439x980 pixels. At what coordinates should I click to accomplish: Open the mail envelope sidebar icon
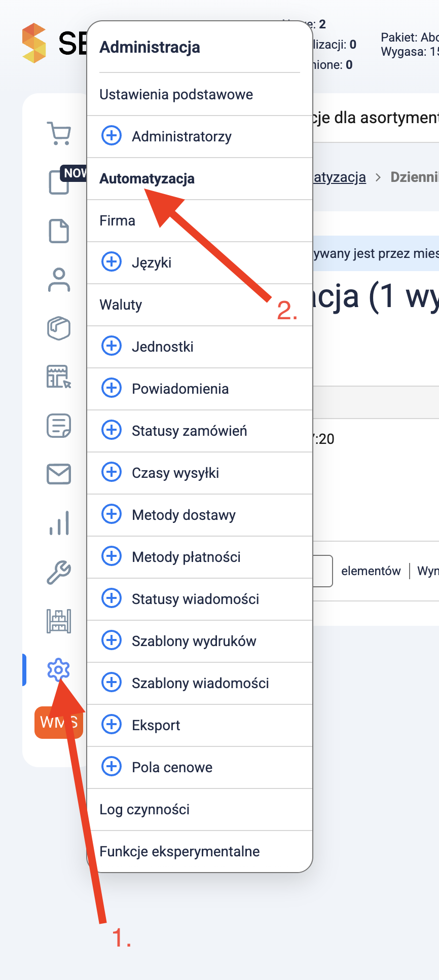coord(59,474)
